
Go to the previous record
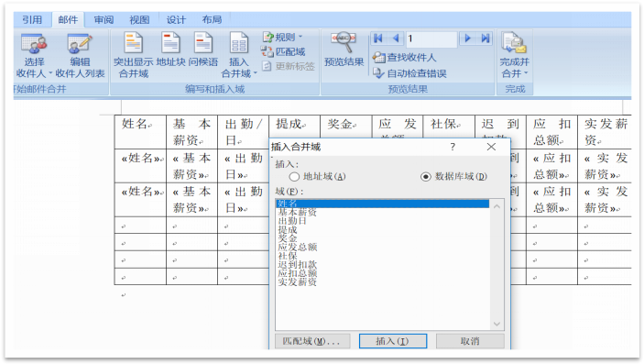(x=396, y=39)
